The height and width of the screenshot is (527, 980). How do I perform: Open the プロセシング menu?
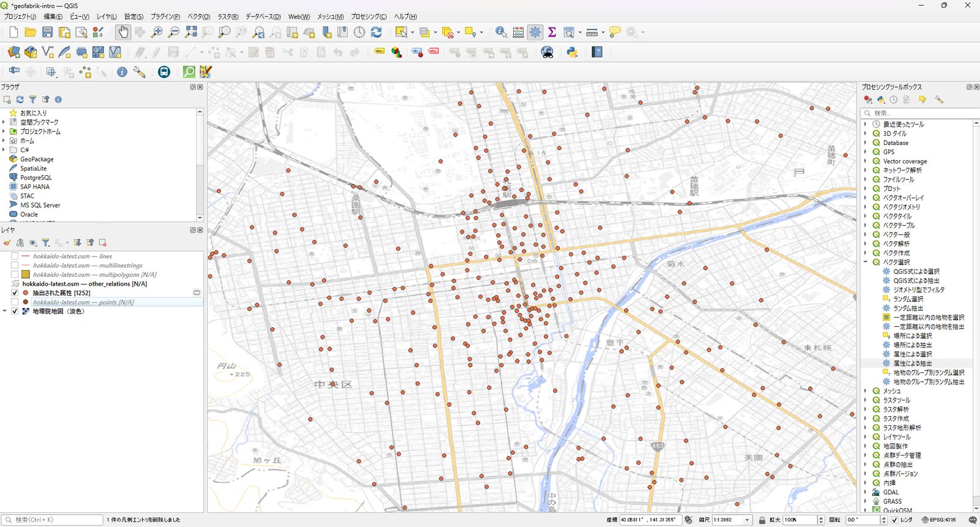(369, 17)
